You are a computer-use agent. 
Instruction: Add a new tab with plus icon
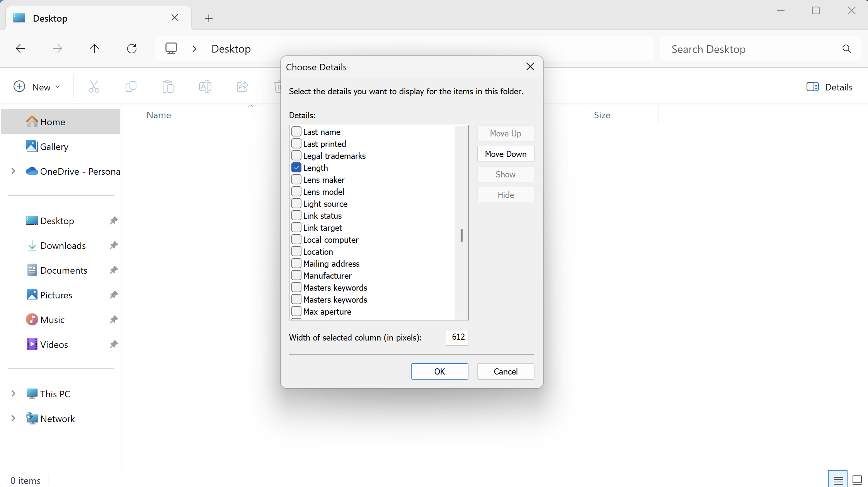click(209, 18)
